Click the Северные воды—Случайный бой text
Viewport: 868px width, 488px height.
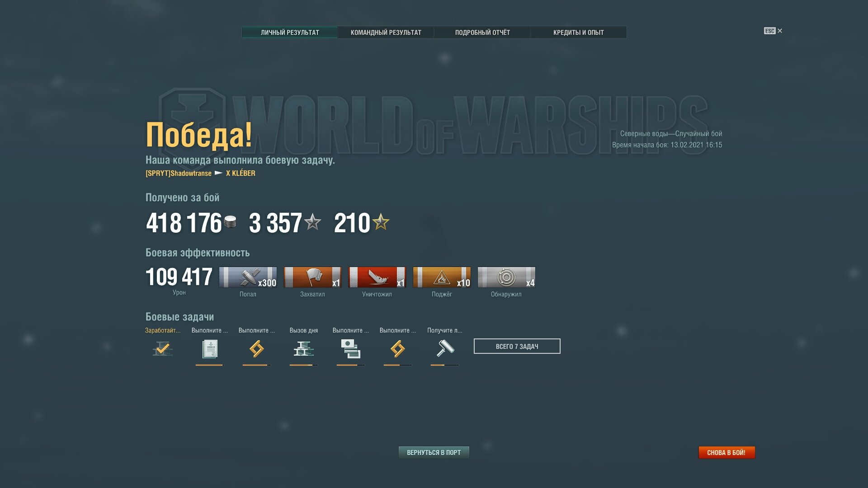coord(671,134)
